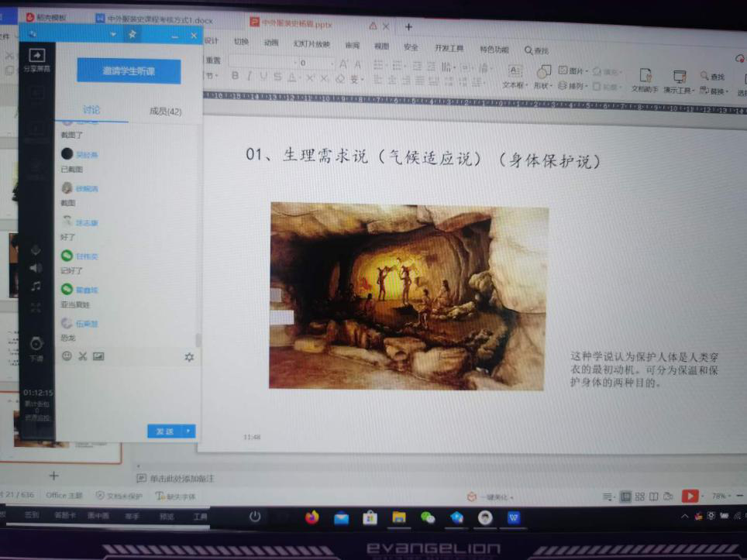This screenshot has height=560, width=747.
Task: Click the scissors screenshot icon in chat
Action: point(82,356)
